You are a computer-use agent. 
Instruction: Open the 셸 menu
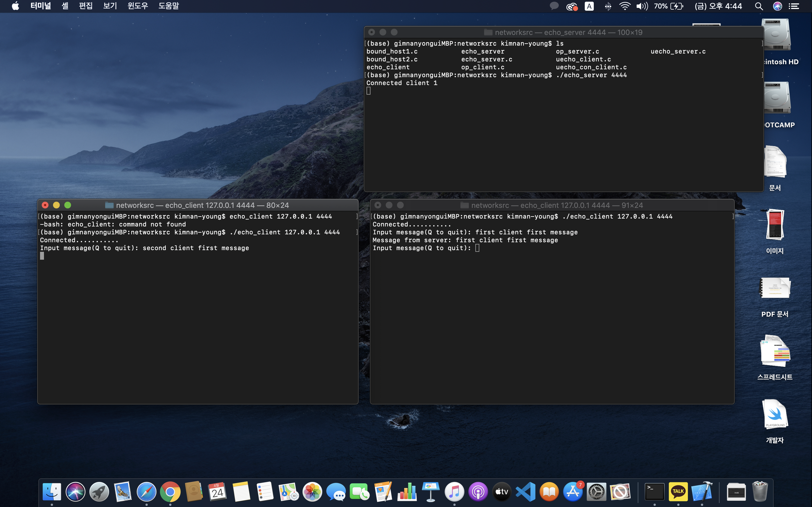pyautogui.click(x=65, y=6)
